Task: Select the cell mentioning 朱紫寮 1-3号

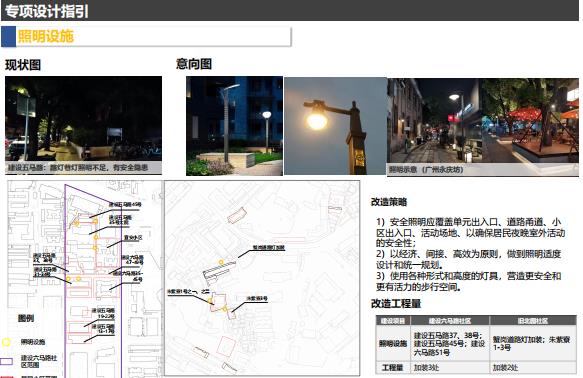Action: (x=533, y=343)
